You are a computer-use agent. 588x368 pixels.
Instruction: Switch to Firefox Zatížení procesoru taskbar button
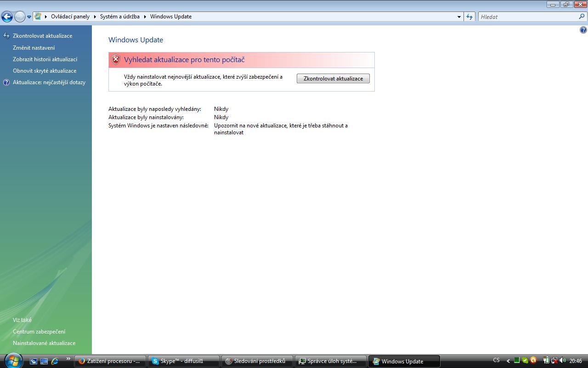pos(110,361)
